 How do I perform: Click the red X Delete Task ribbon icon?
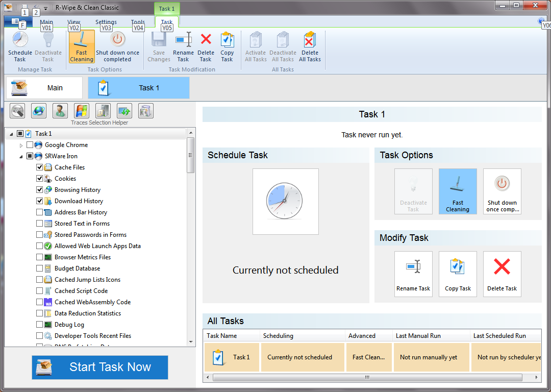[x=206, y=39]
